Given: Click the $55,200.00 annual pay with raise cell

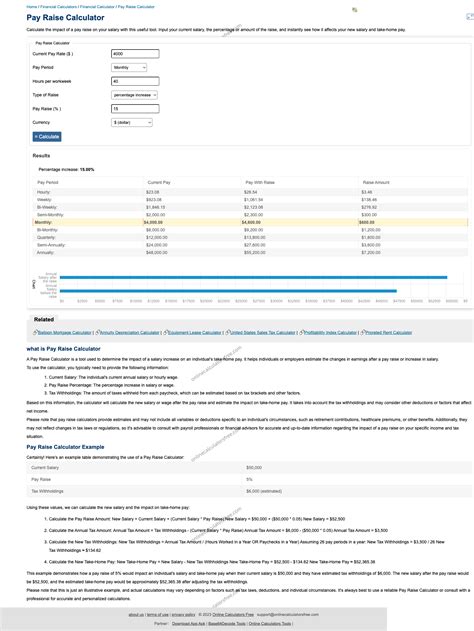Looking at the screenshot, I should 255,253.
